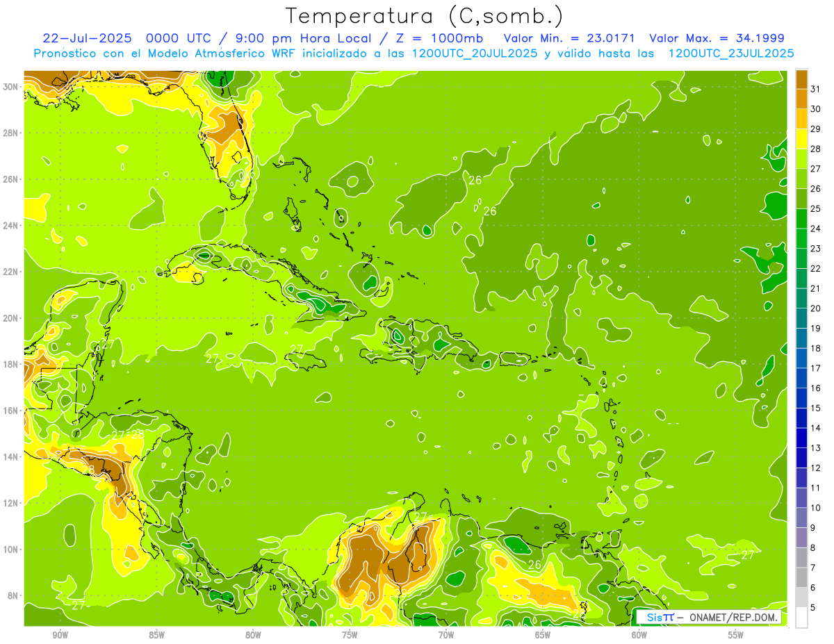This screenshot has height=644, width=834.
Task: Click the color-scale label "30"
Action: point(816,109)
